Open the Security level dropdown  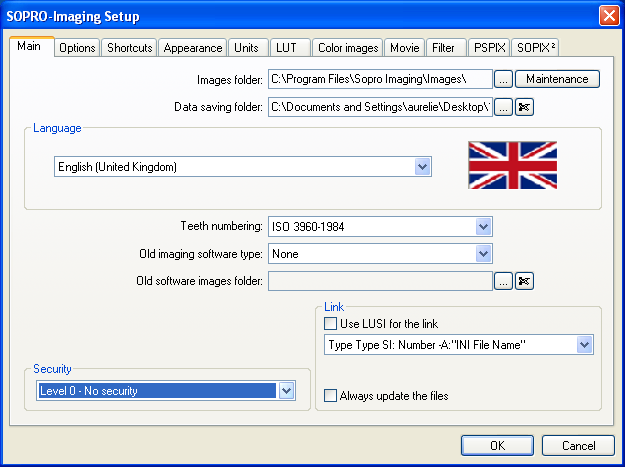pyautogui.click(x=287, y=391)
